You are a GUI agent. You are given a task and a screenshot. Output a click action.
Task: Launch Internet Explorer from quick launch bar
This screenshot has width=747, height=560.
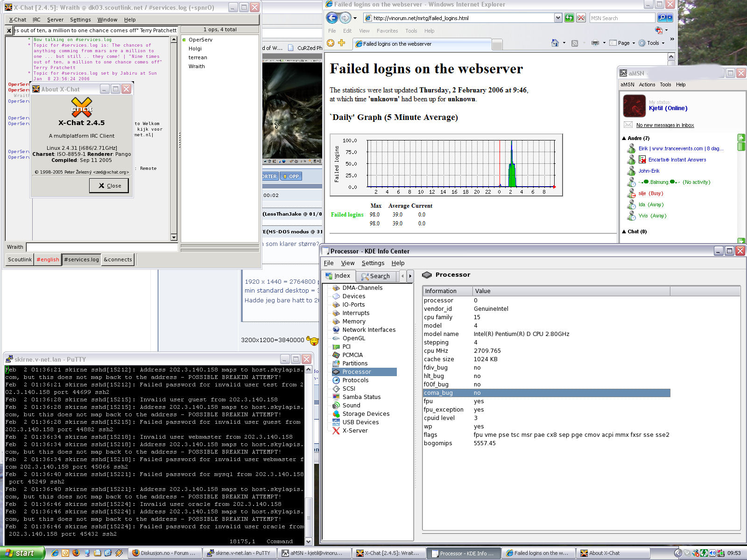(x=55, y=553)
